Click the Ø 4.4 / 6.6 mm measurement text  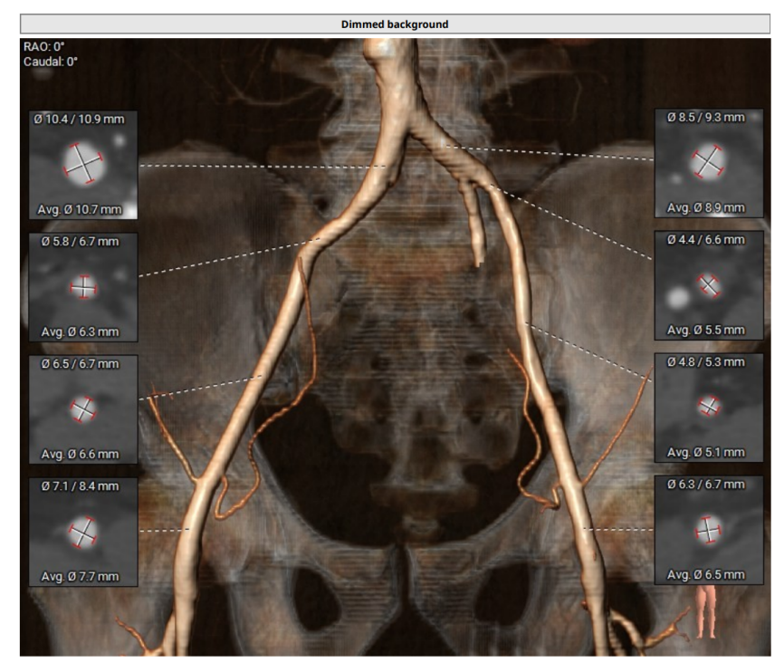coord(706,240)
